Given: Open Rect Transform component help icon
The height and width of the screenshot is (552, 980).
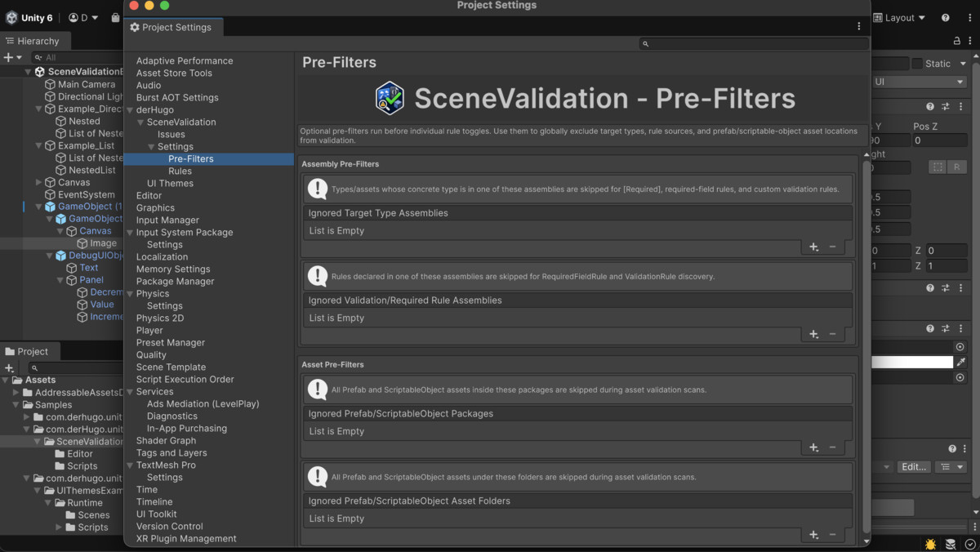Looking at the screenshot, I should click(930, 107).
